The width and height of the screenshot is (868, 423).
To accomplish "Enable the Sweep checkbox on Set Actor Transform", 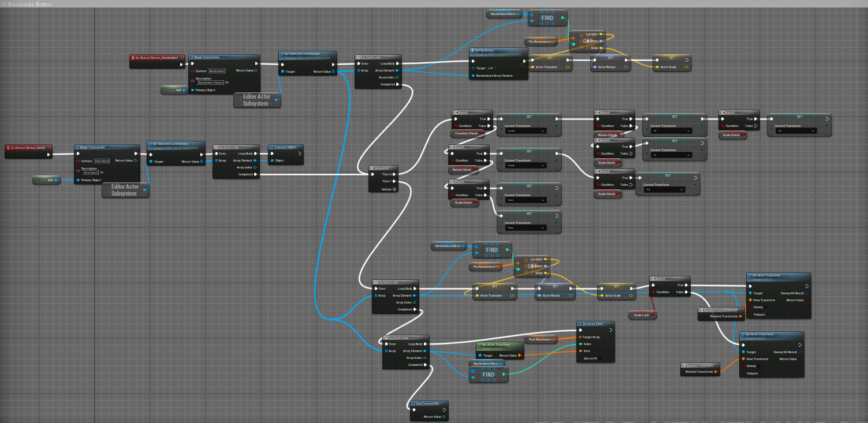I will [x=766, y=307].
